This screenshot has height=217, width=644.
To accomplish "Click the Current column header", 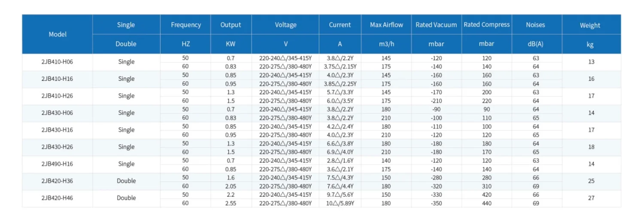I will point(340,25).
